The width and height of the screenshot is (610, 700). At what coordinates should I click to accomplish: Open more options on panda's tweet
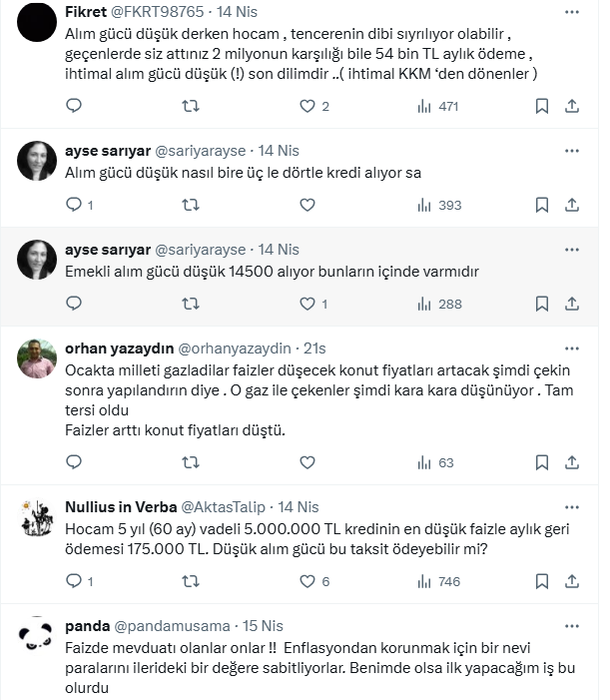[x=572, y=626]
